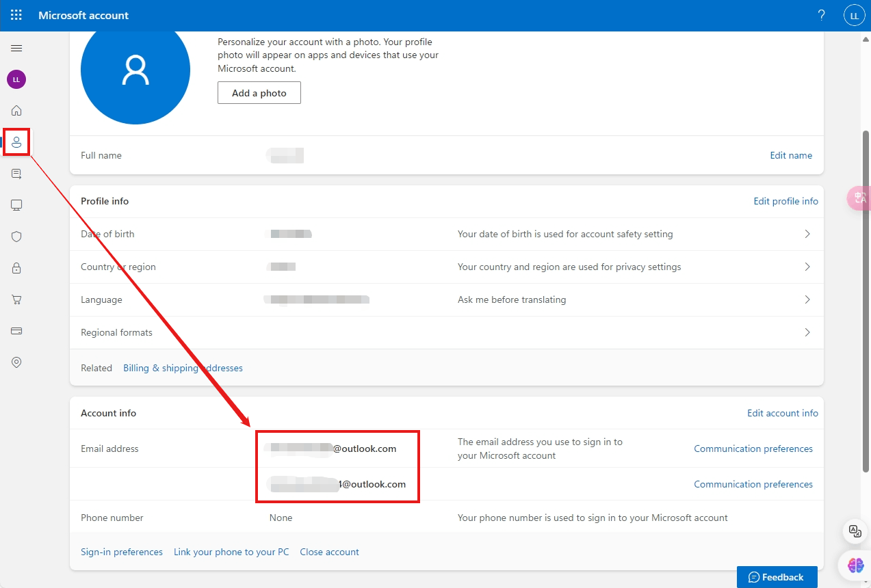Screen dimensions: 871x588
Task: Open the Feedback button
Action: click(777, 577)
